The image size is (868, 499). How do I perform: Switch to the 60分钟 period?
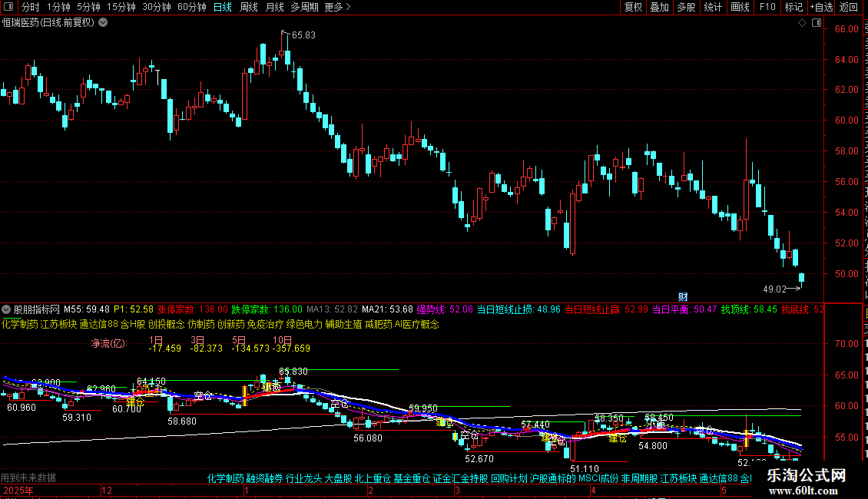tap(192, 7)
